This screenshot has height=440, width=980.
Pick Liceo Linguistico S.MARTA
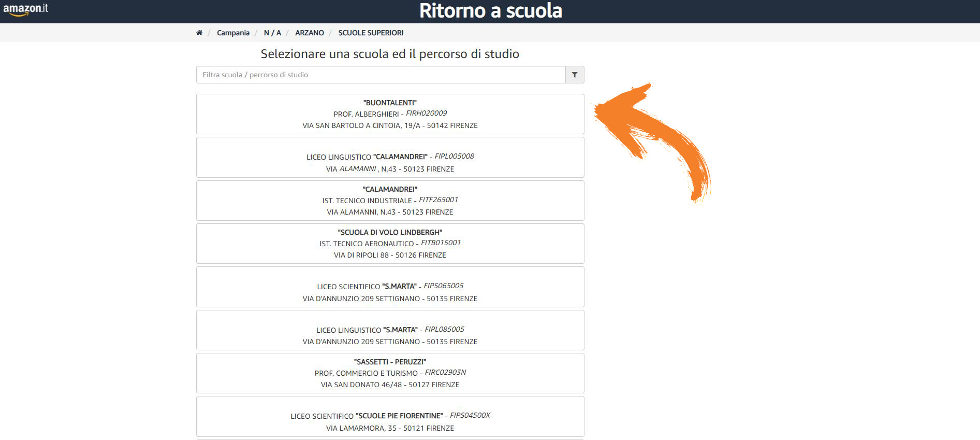390,330
